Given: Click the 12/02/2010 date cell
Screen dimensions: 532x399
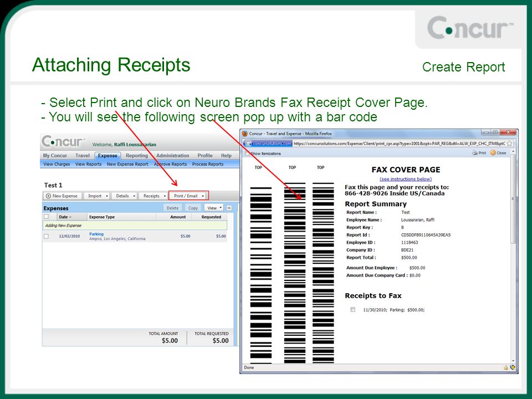Looking at the screenshot, I should [x=69, y=236].
